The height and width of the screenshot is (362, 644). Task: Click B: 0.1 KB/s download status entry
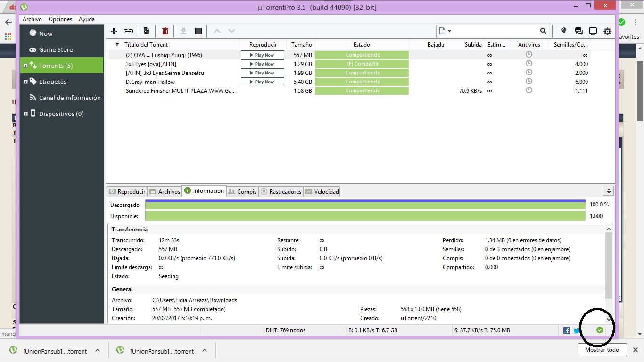tap(373, 330)
